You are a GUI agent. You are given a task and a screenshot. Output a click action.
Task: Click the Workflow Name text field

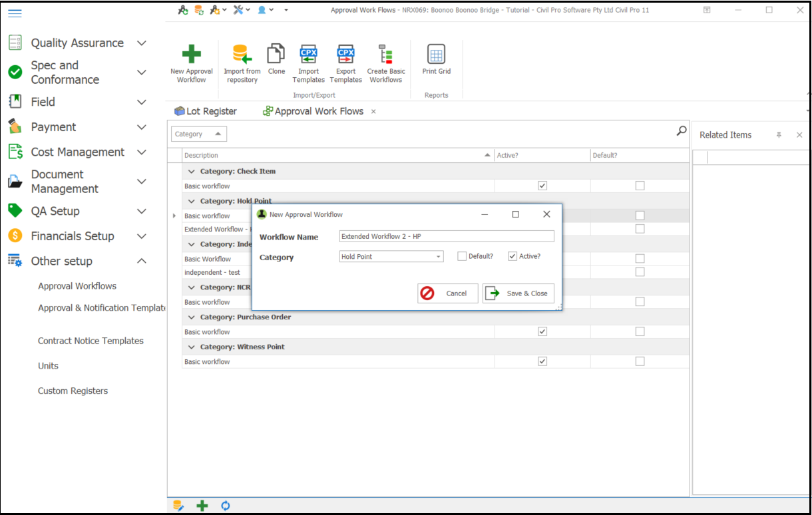447,236
